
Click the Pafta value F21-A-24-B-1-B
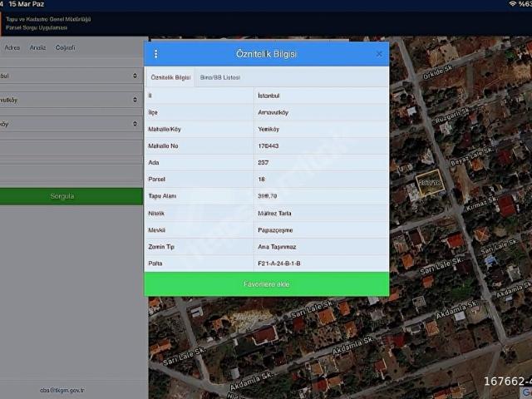click(279, 264)
